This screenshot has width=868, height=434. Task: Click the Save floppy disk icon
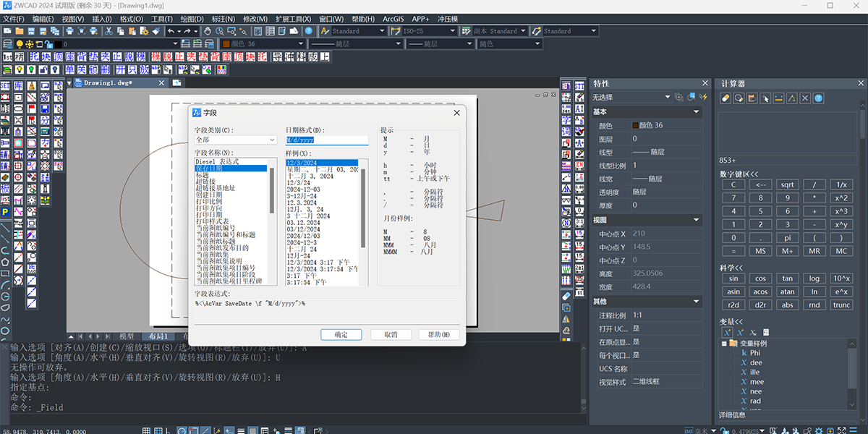31,31
